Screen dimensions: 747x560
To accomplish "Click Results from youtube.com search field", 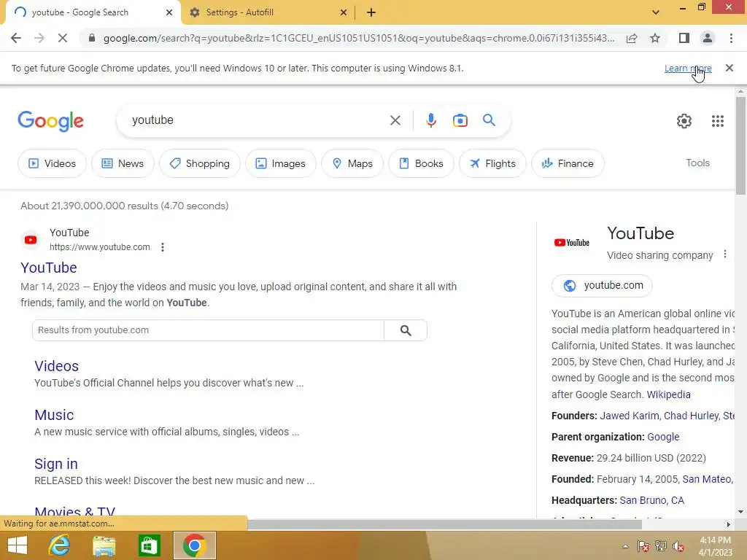I will tap(208, 330).
